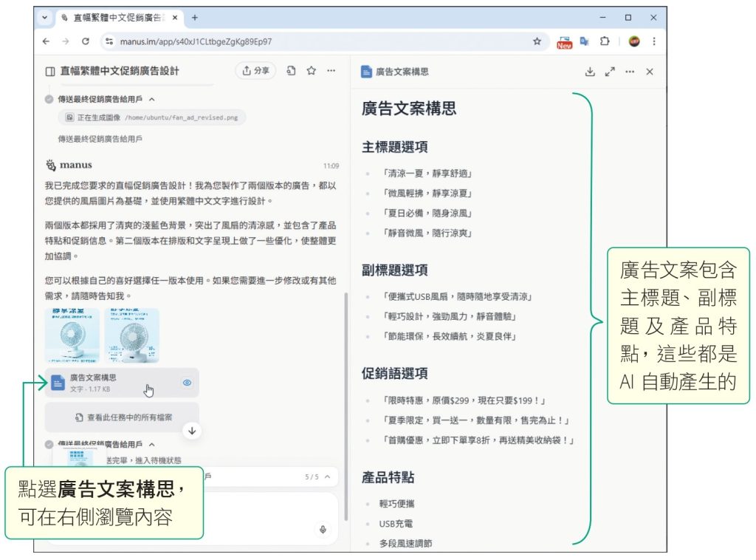
Task: Click the 分享 share button
Action: [x=255, y=71]
